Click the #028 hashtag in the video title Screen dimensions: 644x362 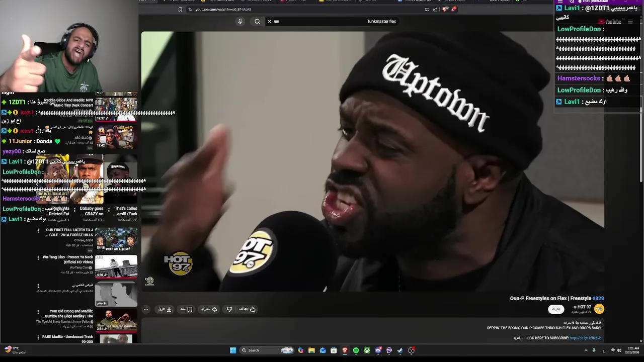[598, 298]
